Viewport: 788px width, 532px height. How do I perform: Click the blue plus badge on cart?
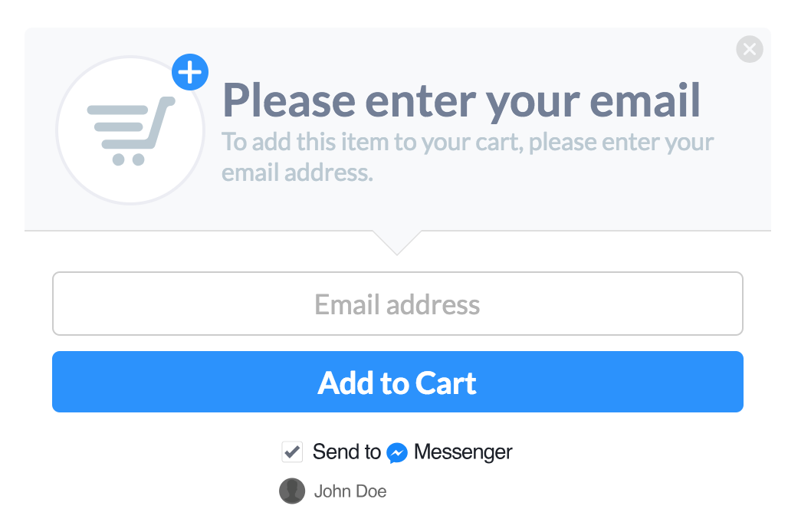pyautogui.click(x=190, y=72)
